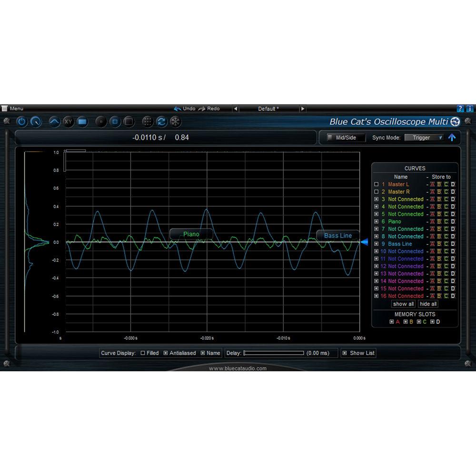The image size is (476, 476).
Task: Toggle the Filled curve display checkbox
Action: point(143,353)
